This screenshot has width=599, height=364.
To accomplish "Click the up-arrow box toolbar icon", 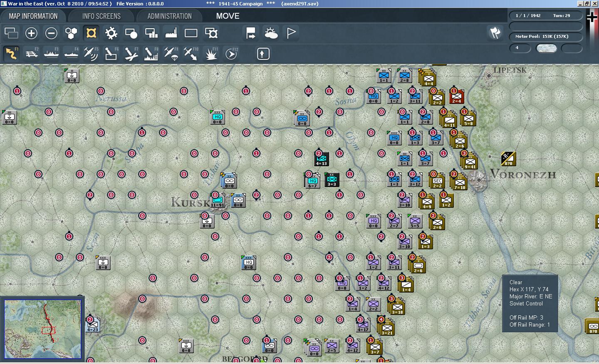I will (263, 54).
